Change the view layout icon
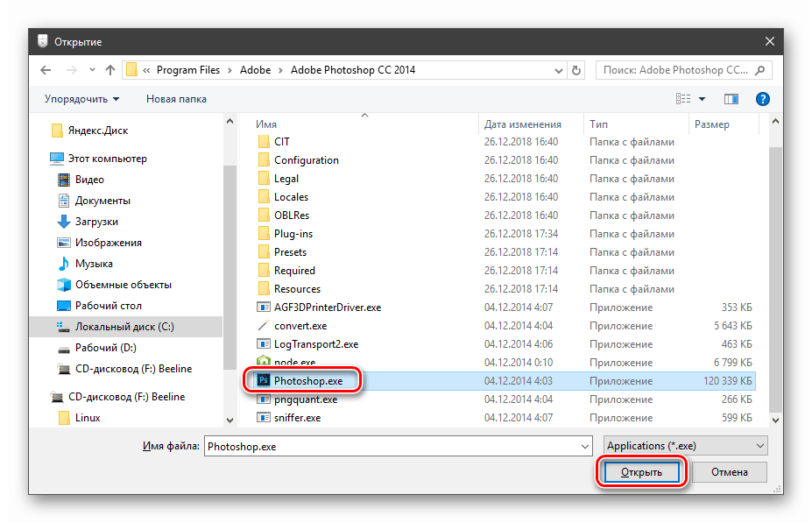The image size is (812, 523). coord(683,98)
